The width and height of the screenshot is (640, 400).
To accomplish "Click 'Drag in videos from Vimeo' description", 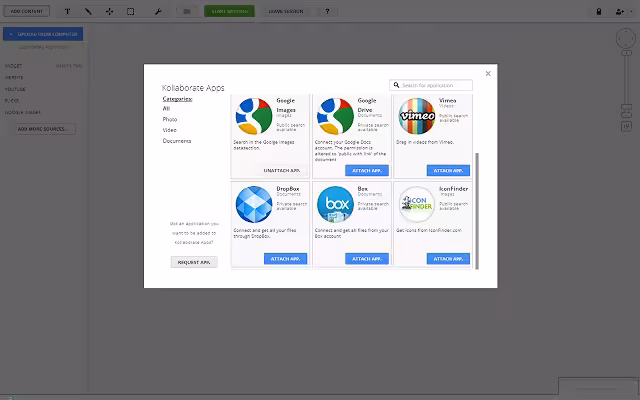I will point(425,142).
